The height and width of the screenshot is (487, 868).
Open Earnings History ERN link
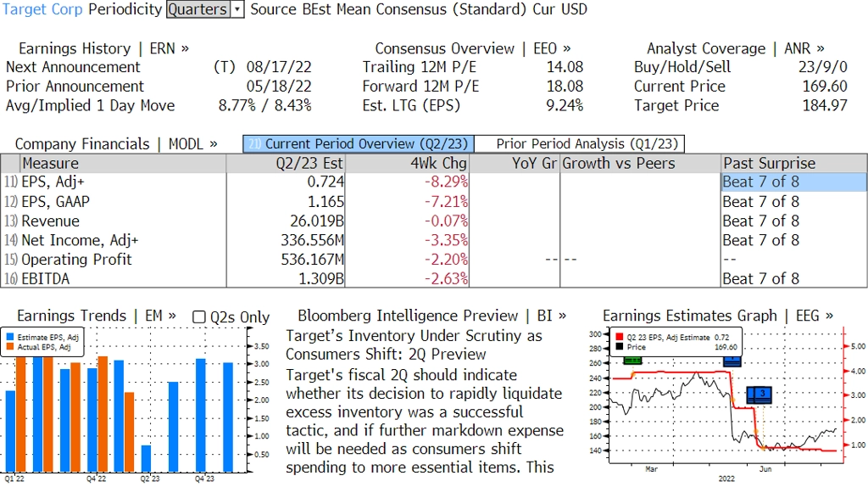103,48
